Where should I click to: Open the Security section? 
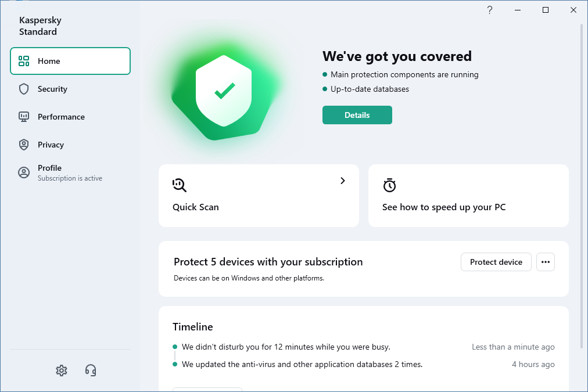click(x=53, y=89)
